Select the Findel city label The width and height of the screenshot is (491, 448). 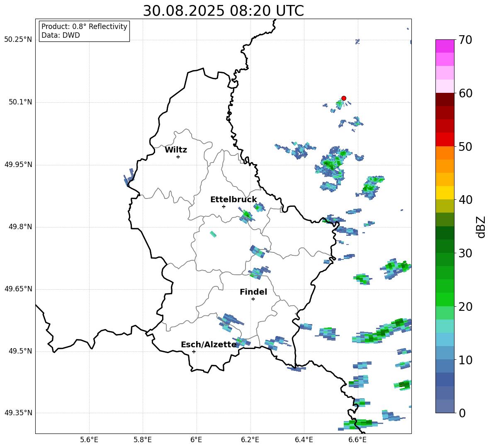coord(253,292)
